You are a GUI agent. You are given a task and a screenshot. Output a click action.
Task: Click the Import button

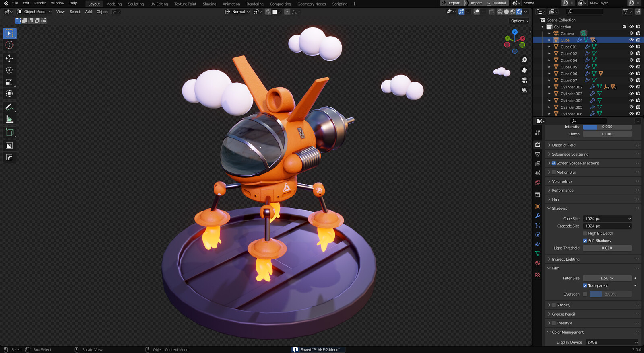[473, 3]
